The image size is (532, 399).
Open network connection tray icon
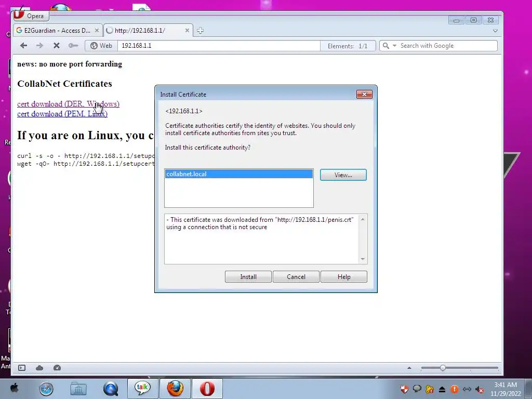click(467, 389)
